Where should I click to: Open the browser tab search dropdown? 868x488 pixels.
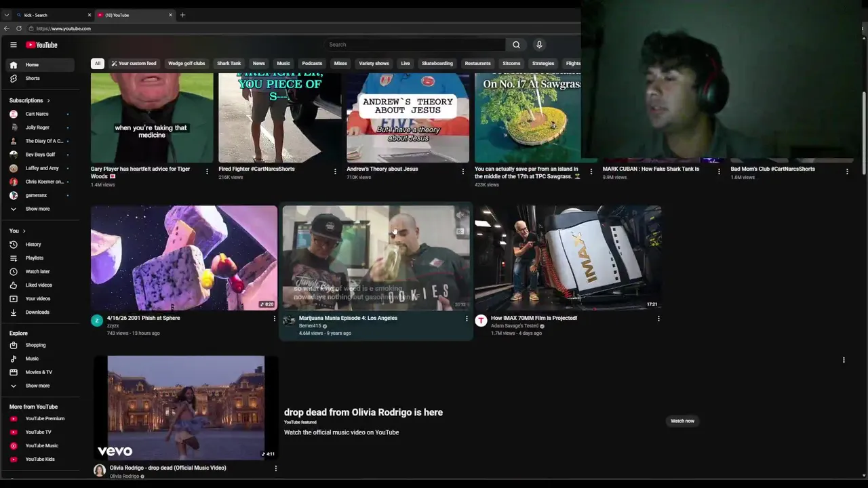6,15
